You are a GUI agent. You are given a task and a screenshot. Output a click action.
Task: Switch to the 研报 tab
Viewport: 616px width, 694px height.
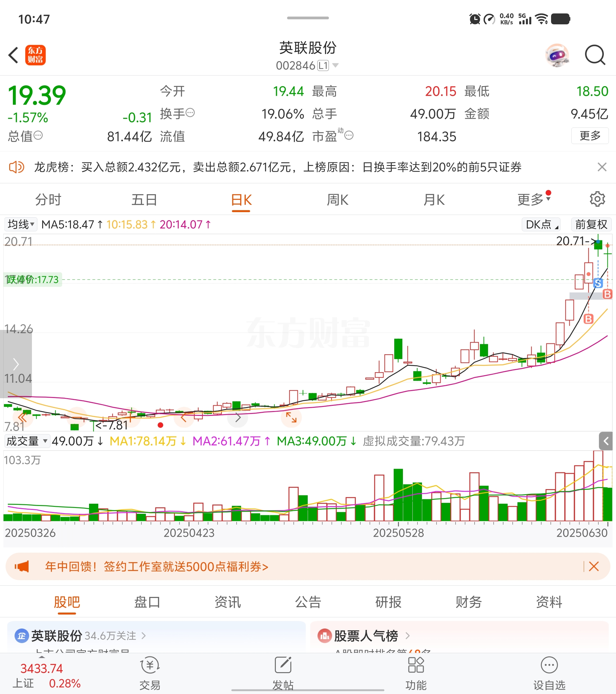[388, 602]
